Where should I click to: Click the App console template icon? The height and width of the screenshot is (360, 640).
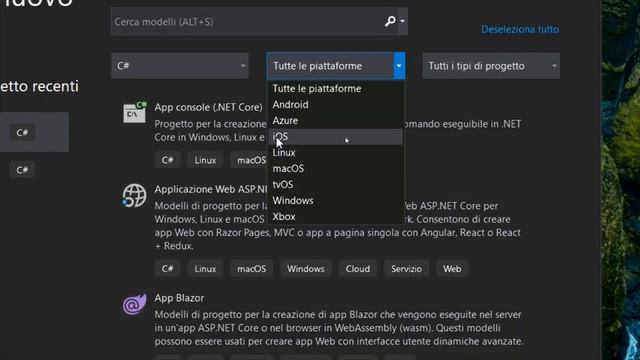point(135,112)
